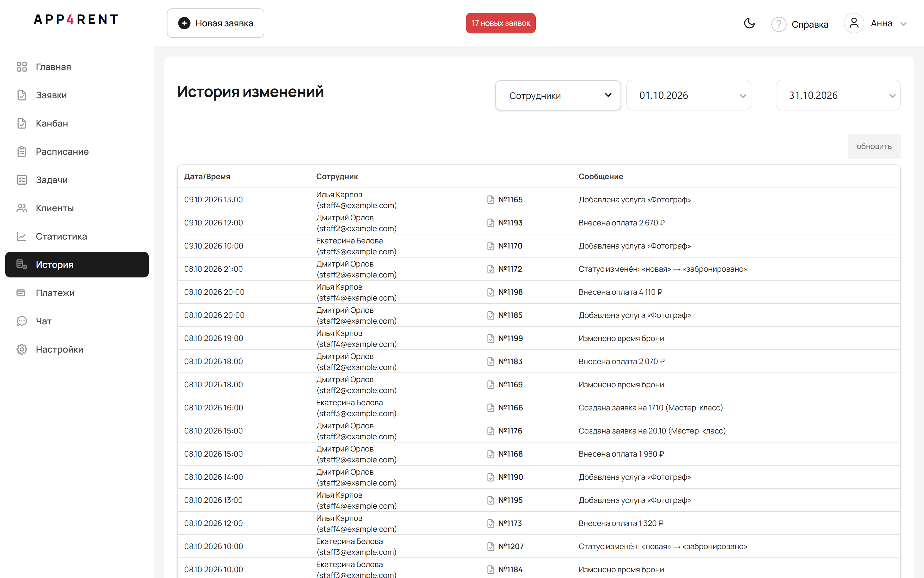
Task: Click the Заявки document icon
Action: [22, 95]
